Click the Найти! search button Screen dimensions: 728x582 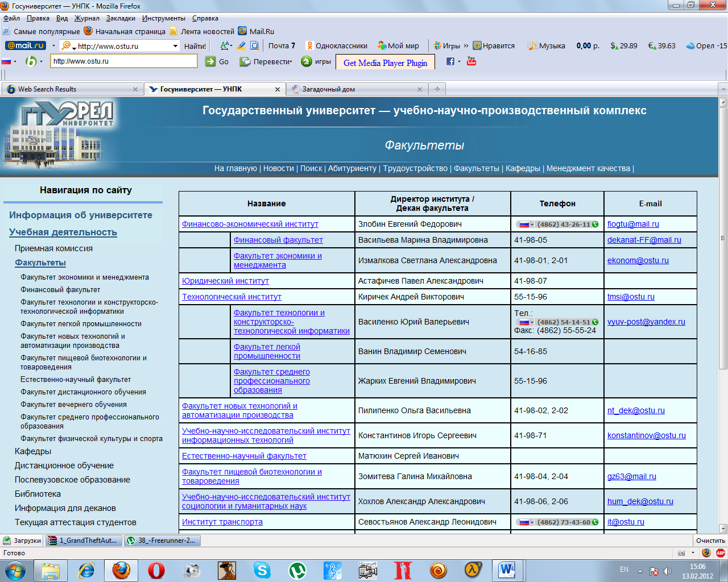195,46
